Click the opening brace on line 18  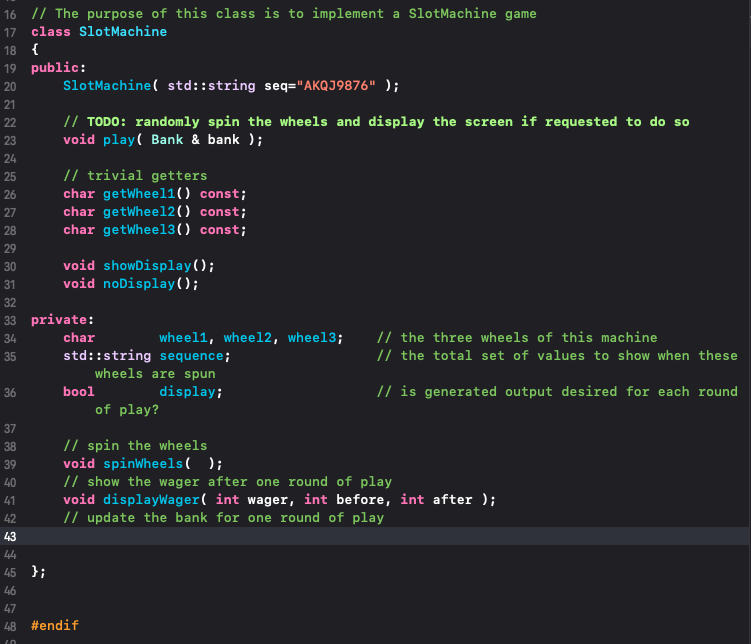point(35,49)
